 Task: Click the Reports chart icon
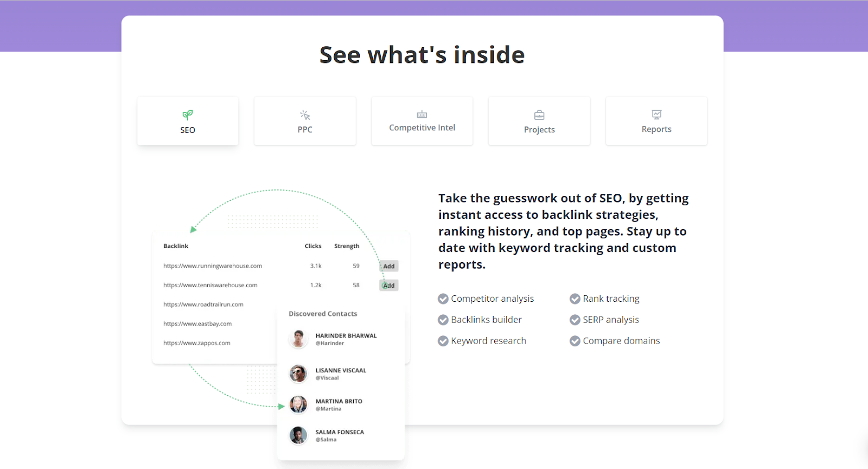(656, 115)
